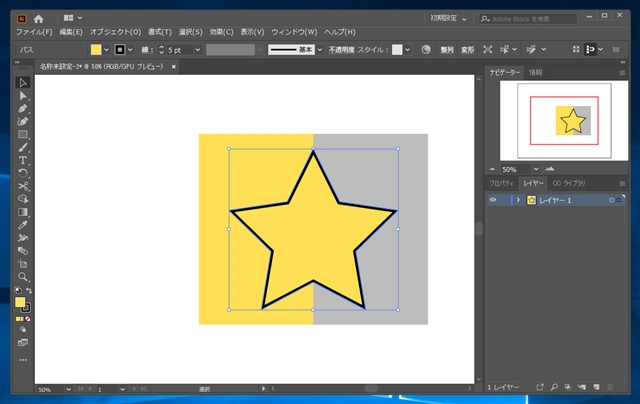Click the change screen mode icon
The width and height of the screenshot is (640, 404).
pyautogui.click(x=23, y=342)
